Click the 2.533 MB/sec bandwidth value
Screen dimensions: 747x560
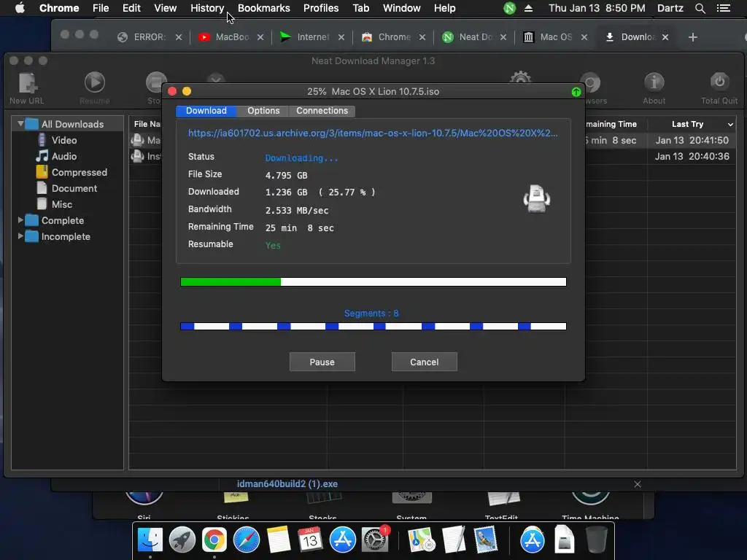297,211
